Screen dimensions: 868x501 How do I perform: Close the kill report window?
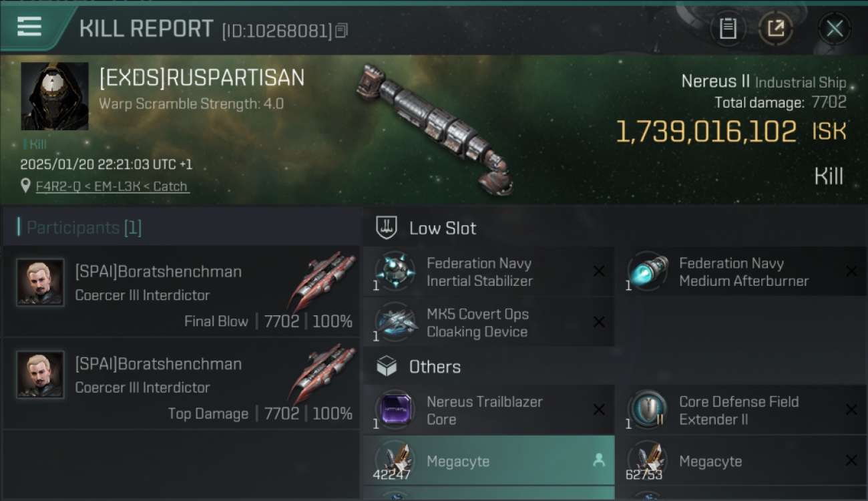pyautogui.click(x=835, y=29)
